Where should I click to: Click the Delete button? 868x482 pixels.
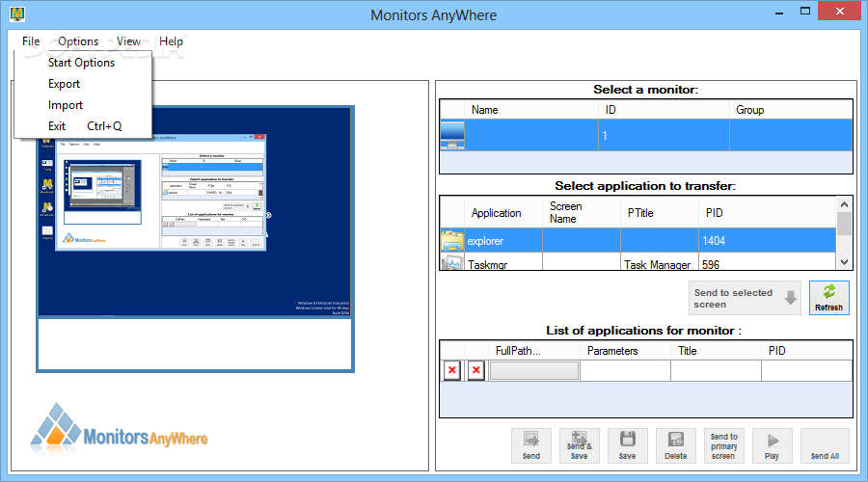(x=675, y=445)
